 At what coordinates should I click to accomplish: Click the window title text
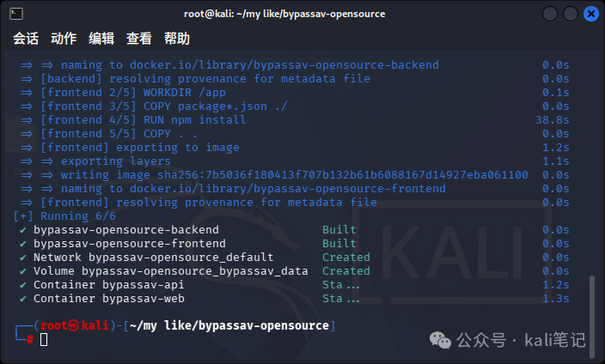coord(284,14)
